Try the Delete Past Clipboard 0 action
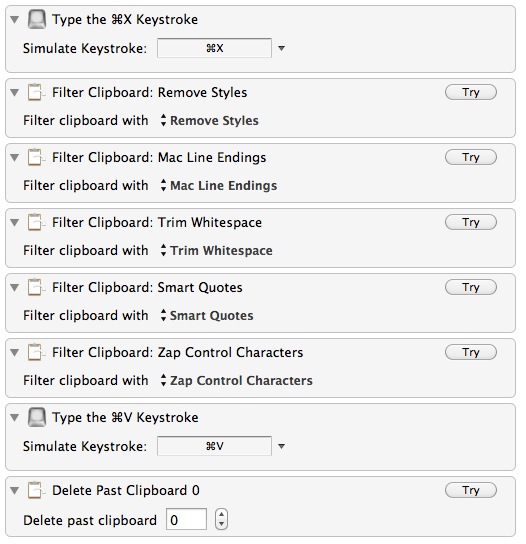Image resolution: width=526 pixels, height=544 pixels. click(x=470, y=490)
